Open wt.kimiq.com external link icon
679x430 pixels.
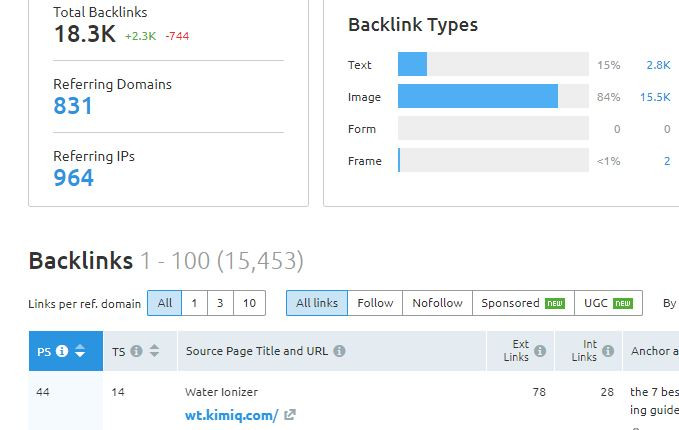click(x=290, y=415)
